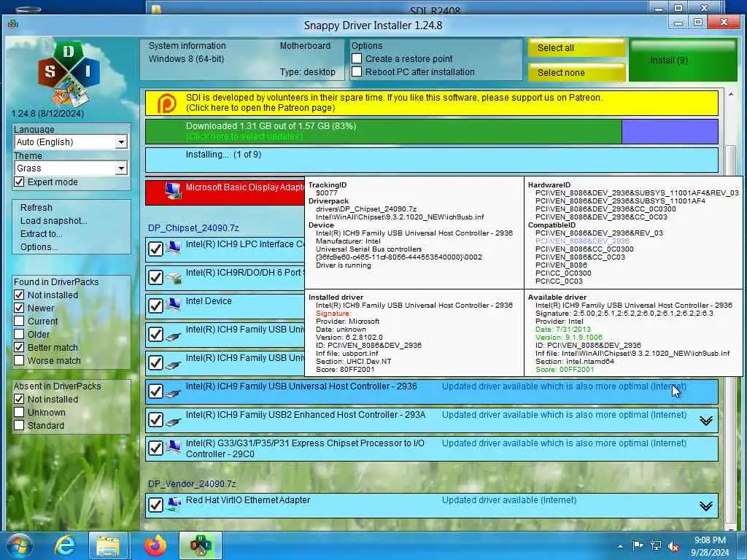Click the Installing (1 of 9) progress bar

pyautogui.click(x=432, y=160)
